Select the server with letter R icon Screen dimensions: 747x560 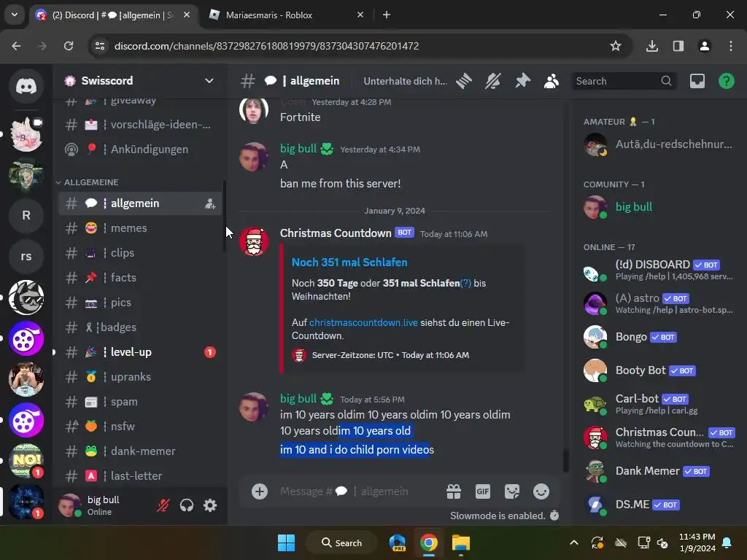(26, 216)
